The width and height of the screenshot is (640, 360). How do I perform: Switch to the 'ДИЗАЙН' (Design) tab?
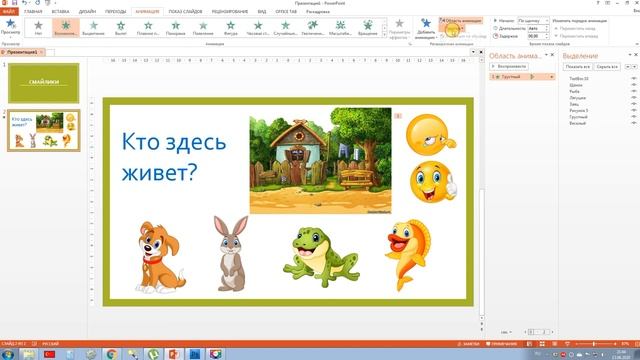[87, 11]
